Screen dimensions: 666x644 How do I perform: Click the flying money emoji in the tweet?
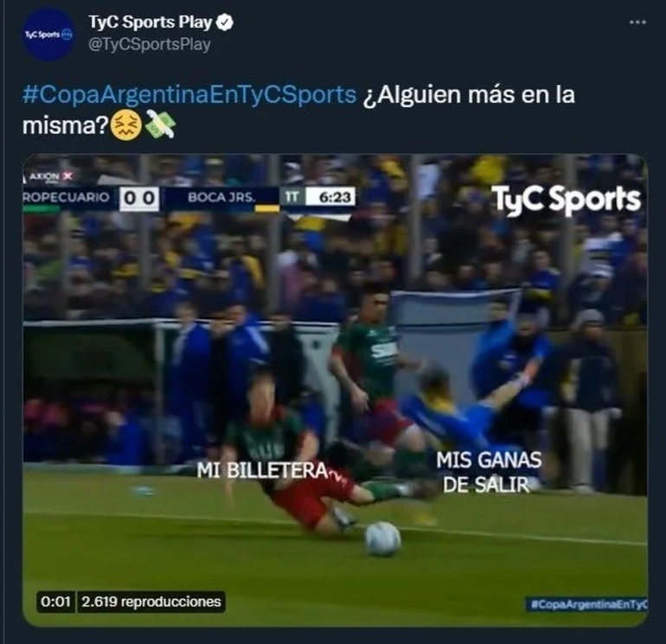[160, 124]
